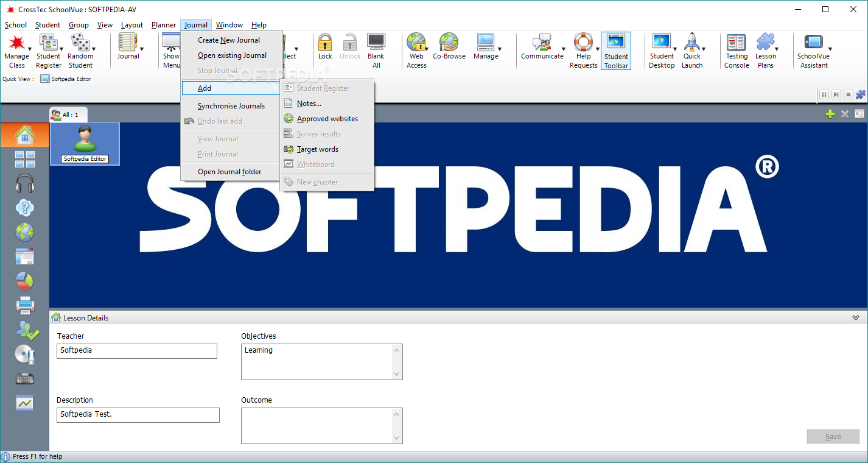Open print management sidebar view
The height and width of the screenshot is (463, 868).
[x=25, y=305]
